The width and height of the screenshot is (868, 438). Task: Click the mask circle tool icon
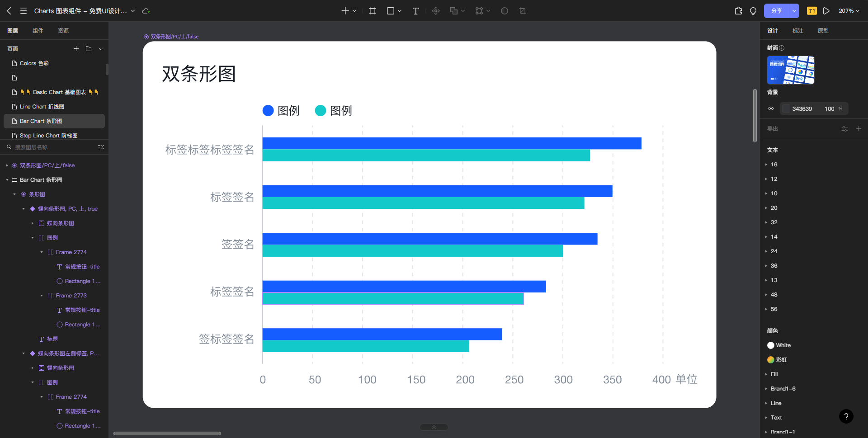tap(505, 11)
